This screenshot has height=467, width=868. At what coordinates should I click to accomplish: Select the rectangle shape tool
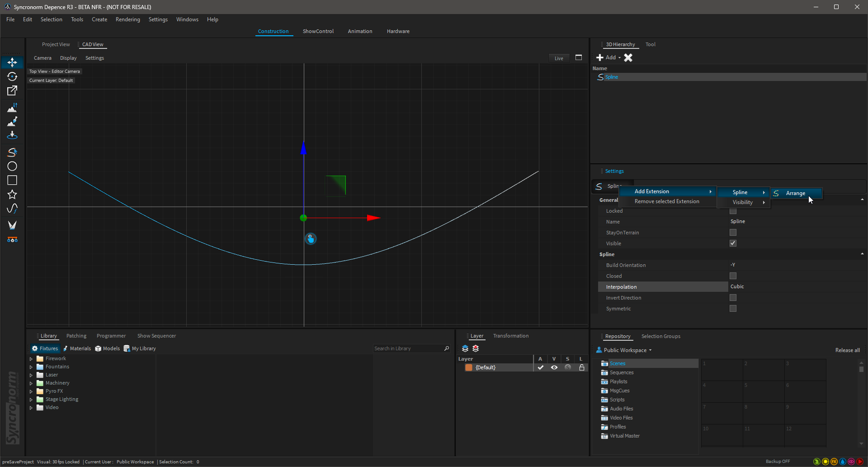click(12, 180)
